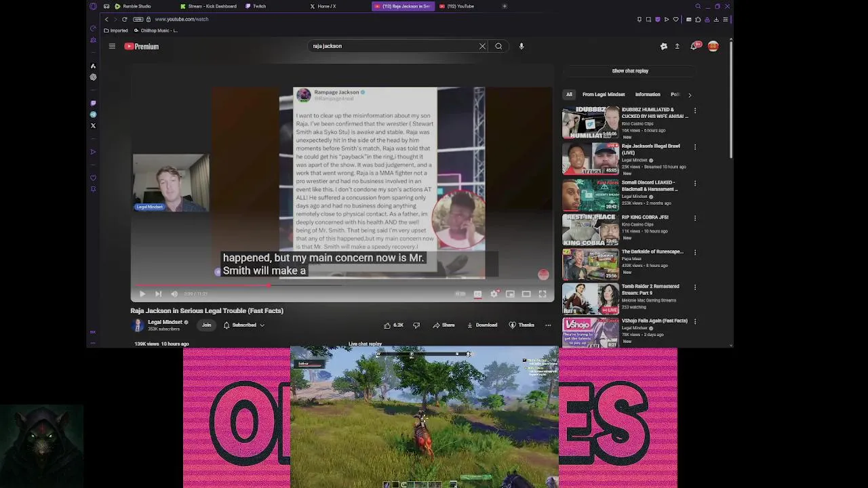Open options for VShojo Fails Again video
The height and width of the screenshot is (488, 868).
694,321
